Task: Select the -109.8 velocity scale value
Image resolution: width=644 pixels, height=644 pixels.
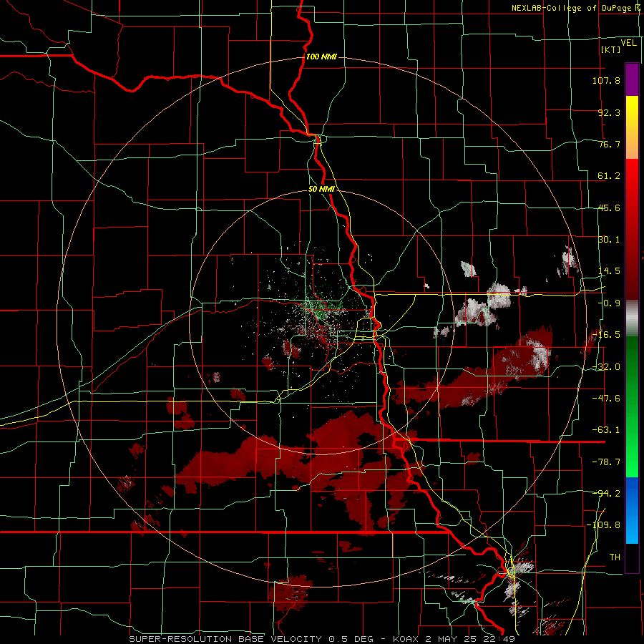Action: 603,525
